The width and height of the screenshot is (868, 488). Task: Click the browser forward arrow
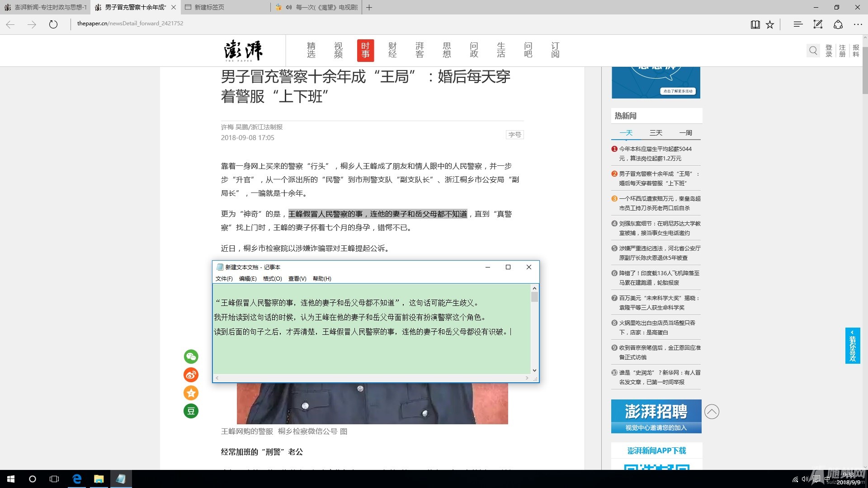point(32,24)
